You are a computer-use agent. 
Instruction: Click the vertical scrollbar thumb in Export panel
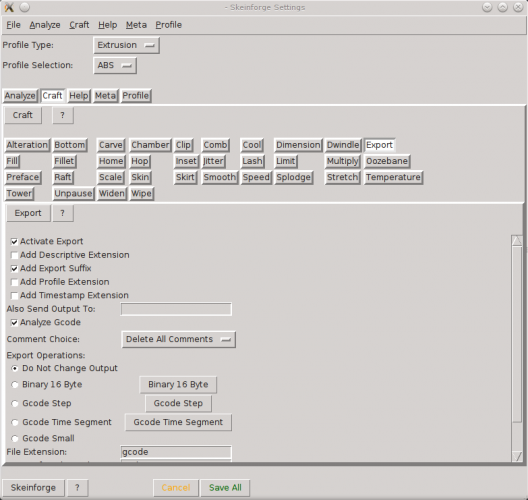517,334
